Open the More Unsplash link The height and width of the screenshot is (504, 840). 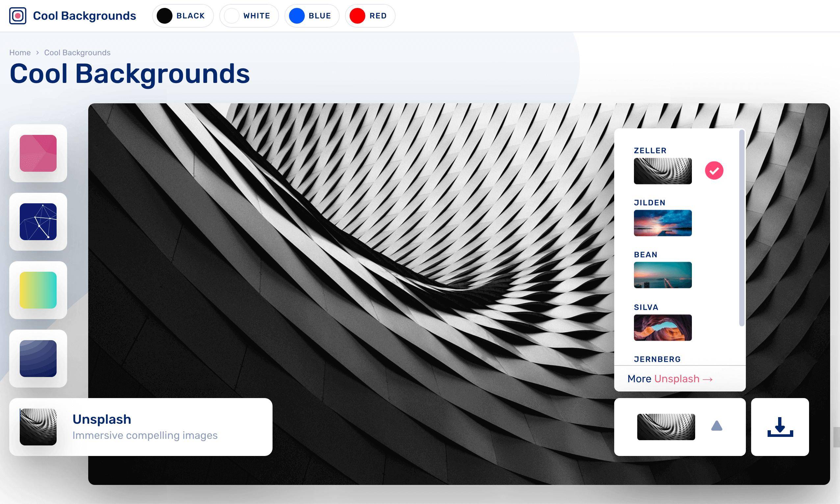click(x=670, y=379)
